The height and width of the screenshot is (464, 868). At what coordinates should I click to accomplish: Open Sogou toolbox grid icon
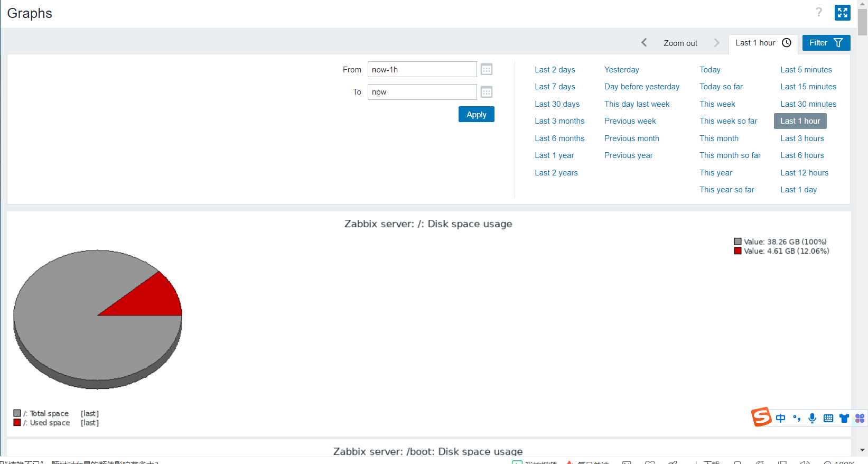pos(860,419)
